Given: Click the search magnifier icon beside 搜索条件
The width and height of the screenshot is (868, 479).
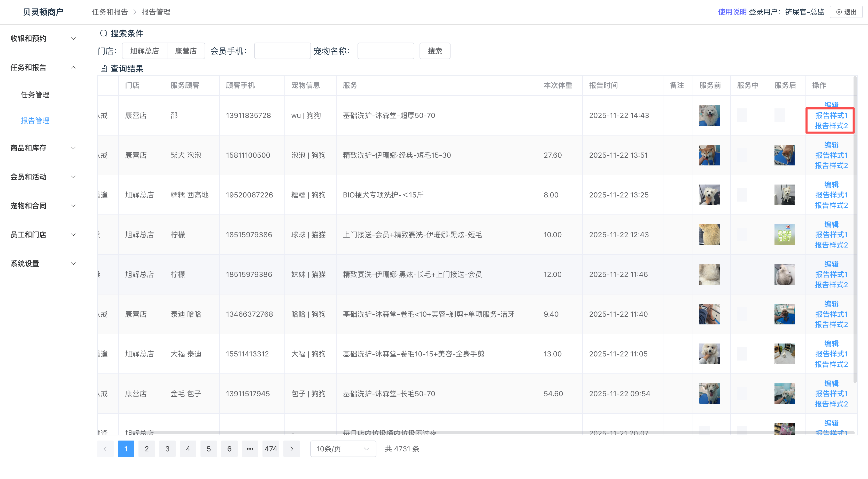Looking at the screenshot, I should point(103,33).
